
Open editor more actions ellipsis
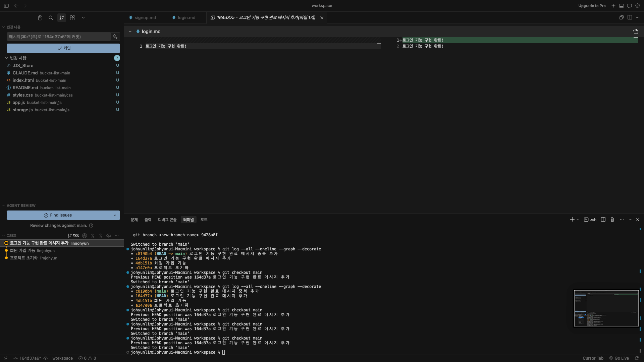tap(638, 18)
